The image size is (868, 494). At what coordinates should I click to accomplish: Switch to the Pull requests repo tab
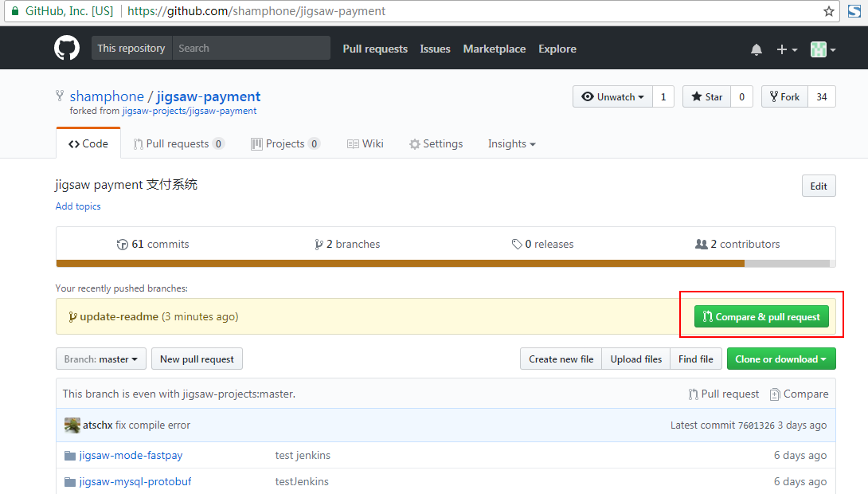tap(178, 144)
